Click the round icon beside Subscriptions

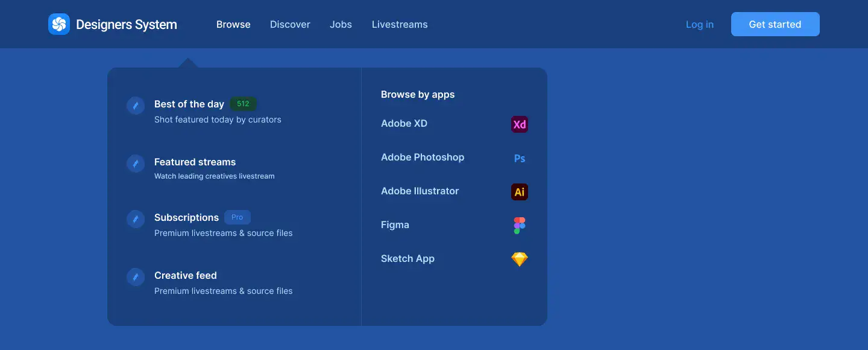coord(136,219)
